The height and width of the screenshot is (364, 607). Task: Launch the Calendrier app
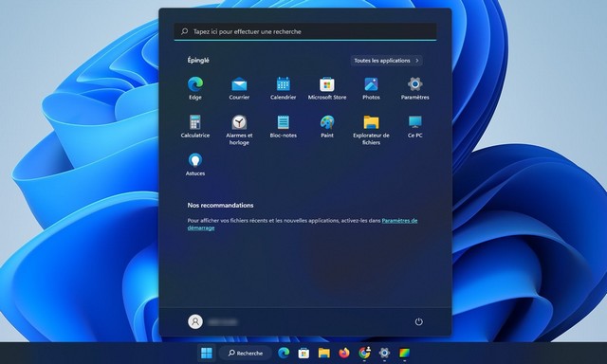coord(283,88)
